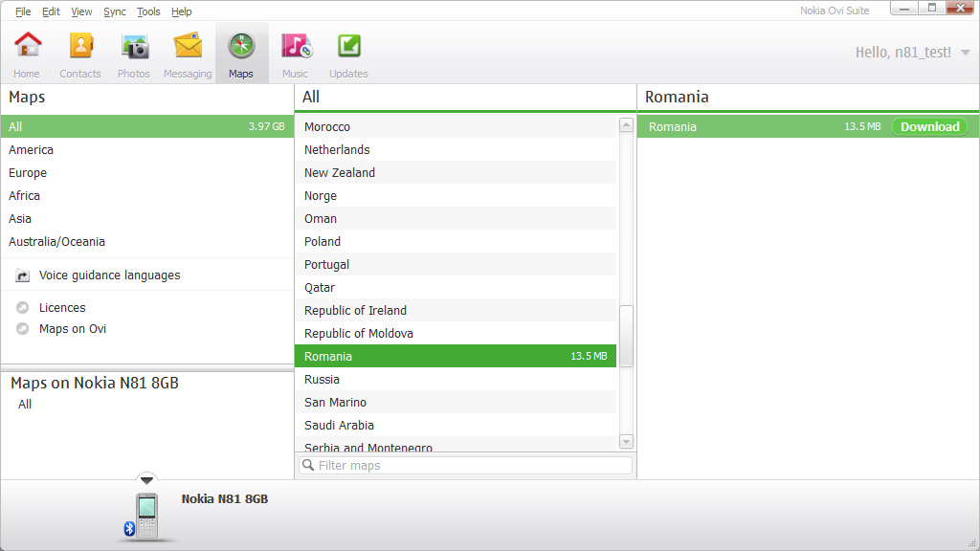Screen dimensions: 980x551
Task: Open the File menu
Action: (x=23, y=11)
